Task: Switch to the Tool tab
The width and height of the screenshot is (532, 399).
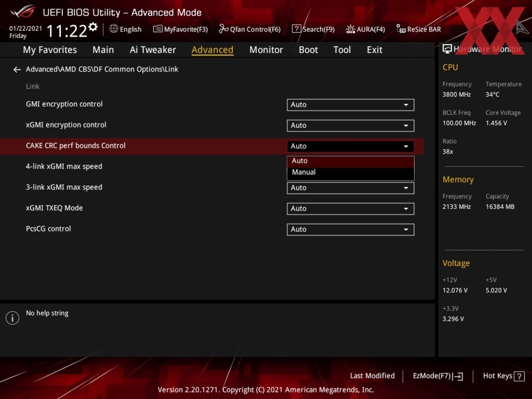Action: [x=342, y=50]
